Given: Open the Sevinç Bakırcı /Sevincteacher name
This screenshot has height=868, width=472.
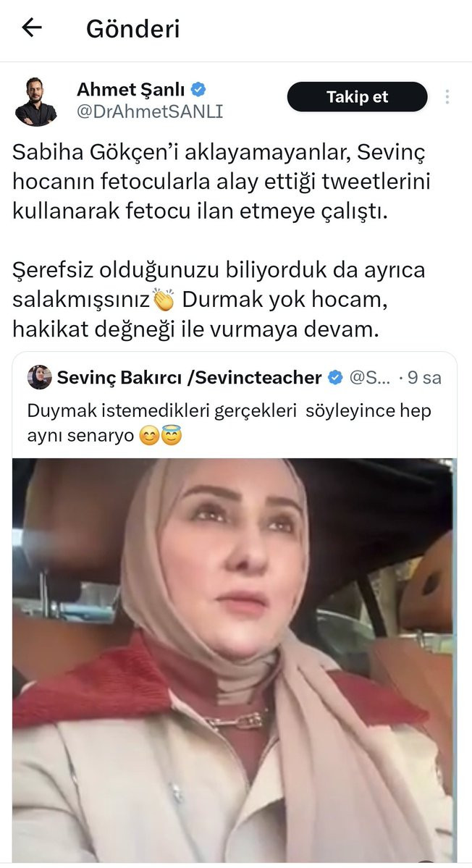Looking at the screenshot, I should pyautogui.click(x=189, y=378).
